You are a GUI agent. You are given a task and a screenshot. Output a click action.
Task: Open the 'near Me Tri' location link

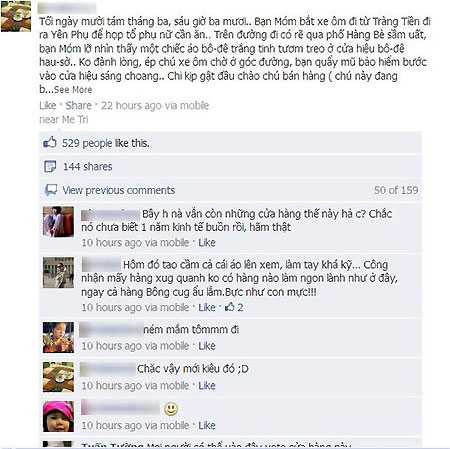click(x=64, y=119)
